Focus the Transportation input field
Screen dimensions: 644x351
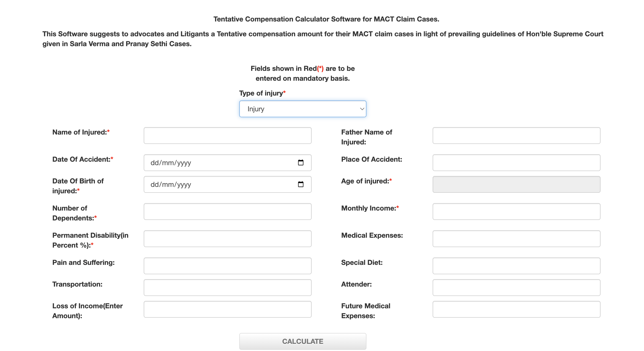[227, 288]
